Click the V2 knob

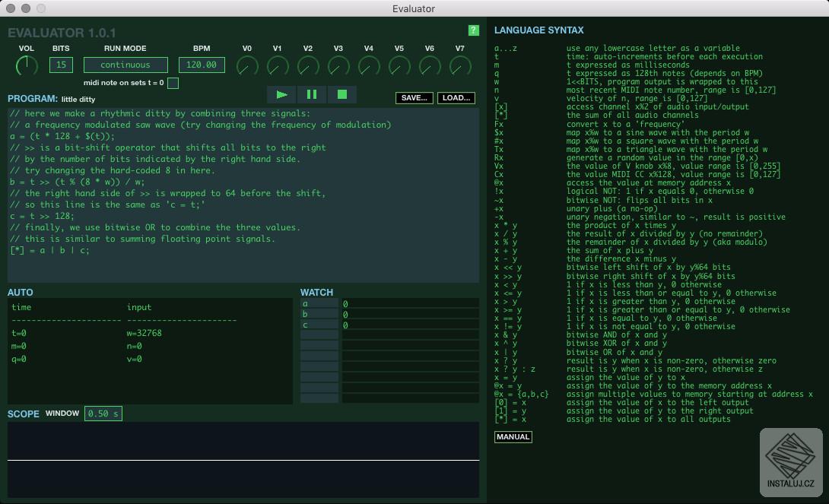pyautogui.click(x=308, y=67)
